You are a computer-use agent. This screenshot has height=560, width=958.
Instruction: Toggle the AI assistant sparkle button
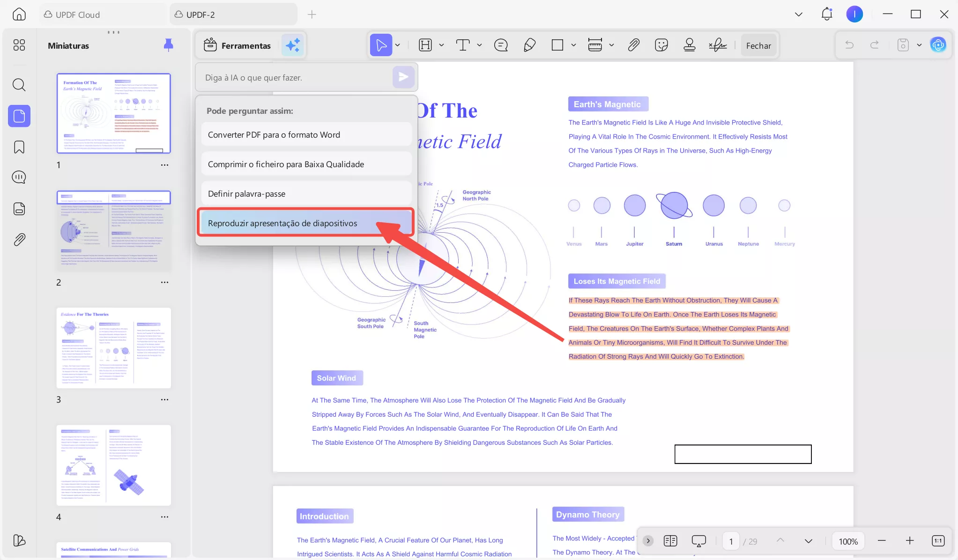point(293,45)
